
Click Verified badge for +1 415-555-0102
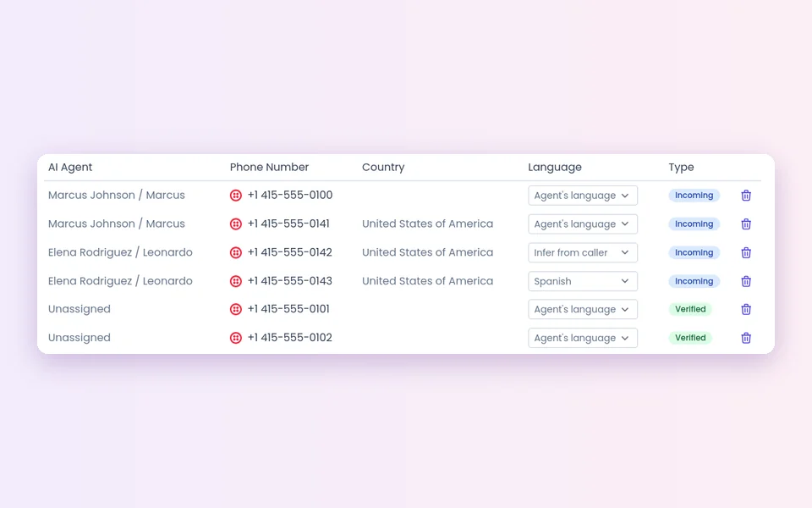pos(690,338)
